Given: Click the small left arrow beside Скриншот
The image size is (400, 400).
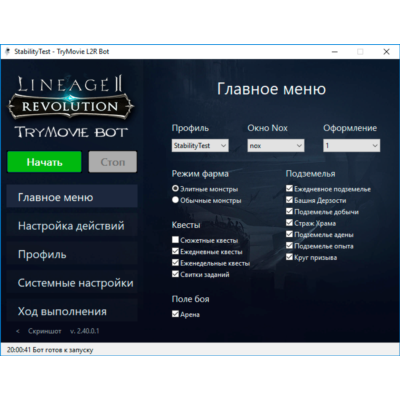Looking at the screenshot, I should (x=18, y=331).
